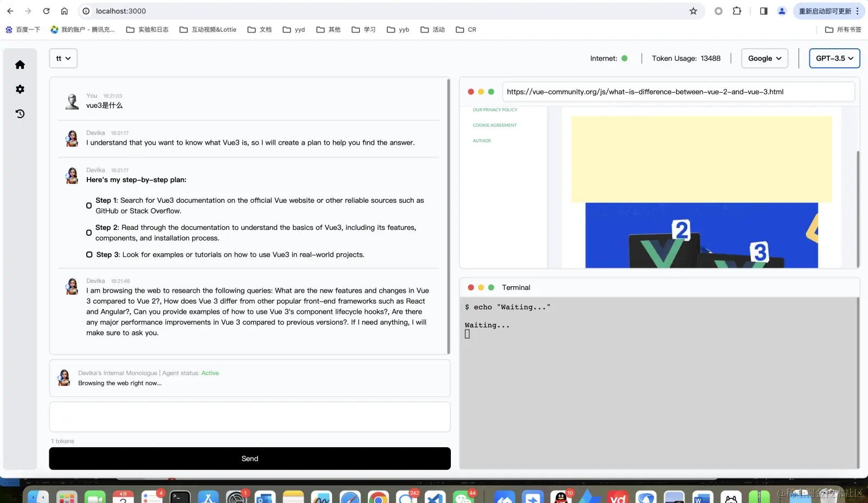Open Reminders from the dock
The image size is (868, 503).
[x=152, y=496]
